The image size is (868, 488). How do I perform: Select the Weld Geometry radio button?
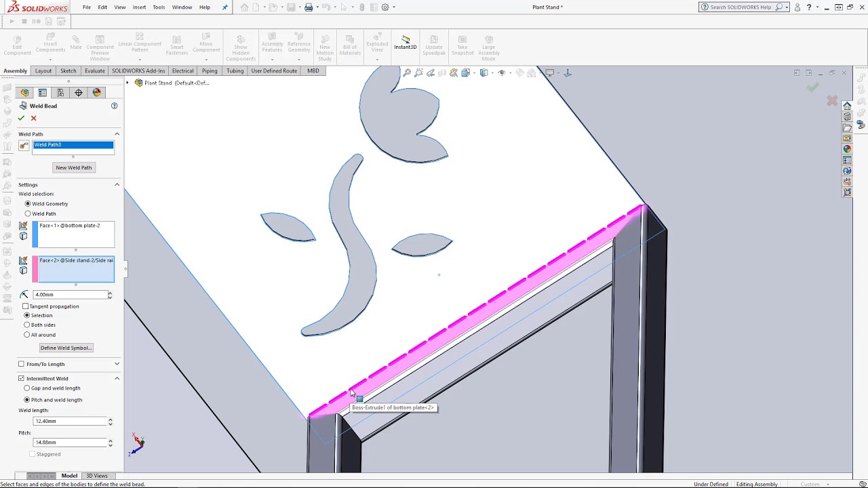click(28, 203)
